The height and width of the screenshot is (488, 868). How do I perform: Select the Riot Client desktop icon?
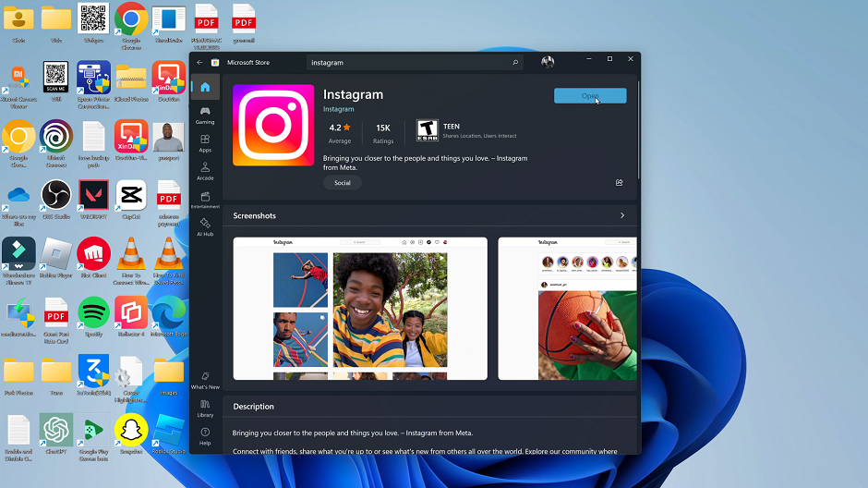(x=93, y=258)
